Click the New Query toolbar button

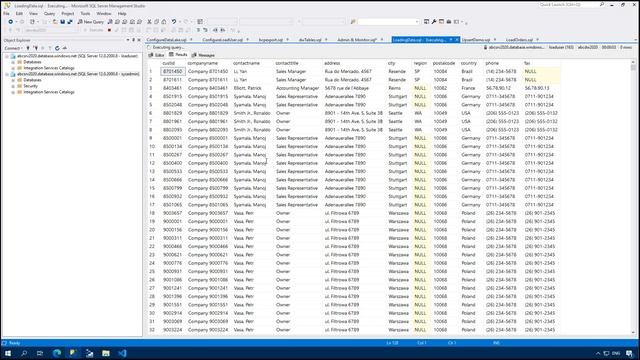click(x=91, y=22)
